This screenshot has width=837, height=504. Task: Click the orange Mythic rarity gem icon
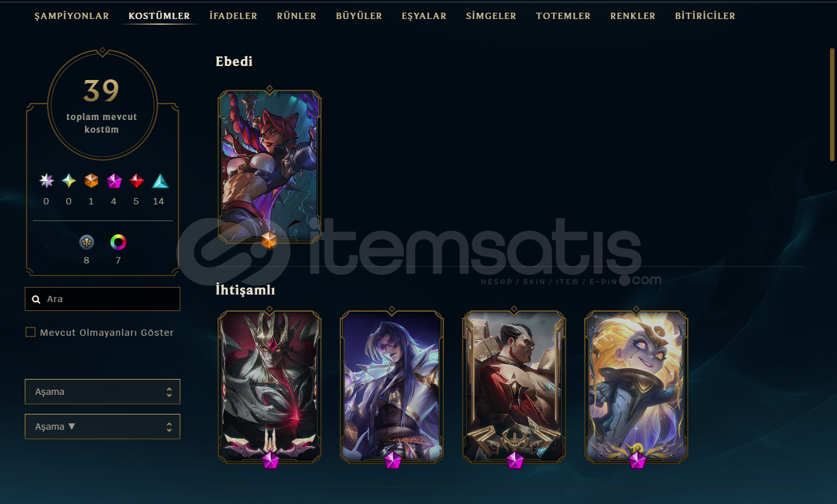(91, 182)
